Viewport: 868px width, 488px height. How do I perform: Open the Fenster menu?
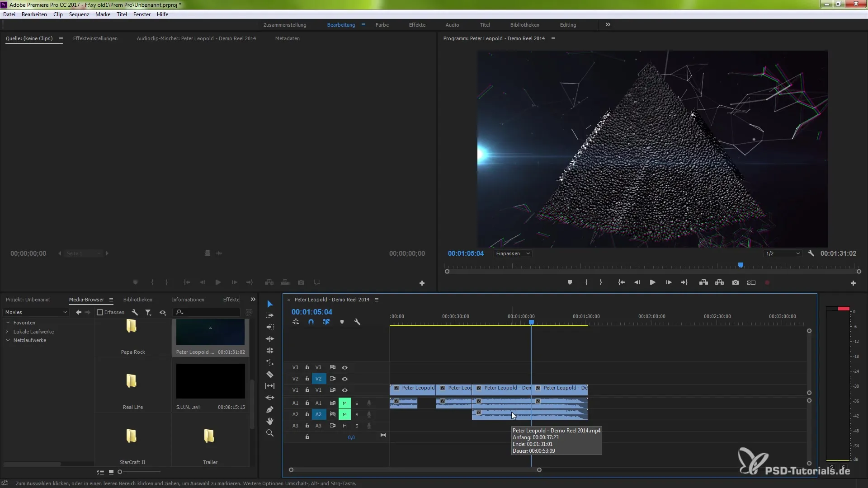click(x=142, y=14)
